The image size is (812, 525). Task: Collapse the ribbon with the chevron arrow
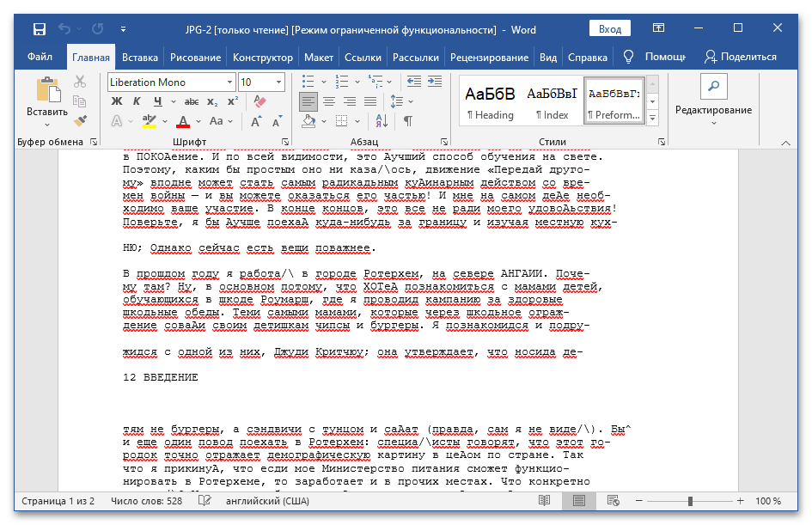click(x=785, y=143)
